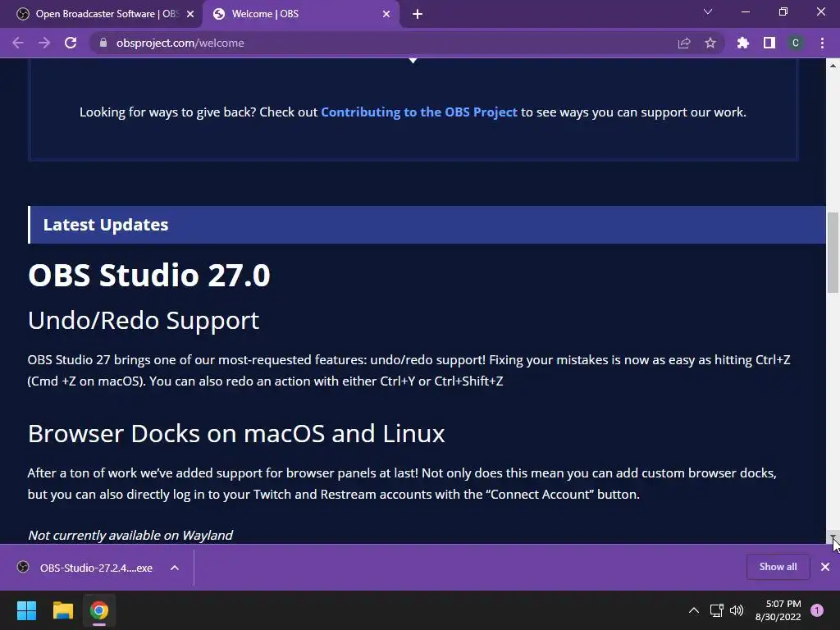Open the Extensions puzzle icon
Image resolution: width=840 pixels, height=630 pixels.
pos(743,43)
